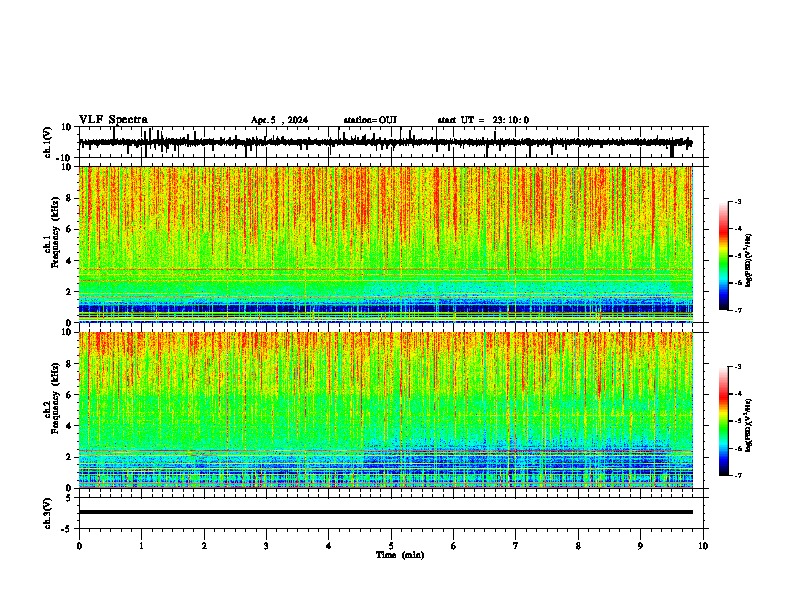
Task: Click the time axis tick label "8"
Action: click(x=578, y=546)
